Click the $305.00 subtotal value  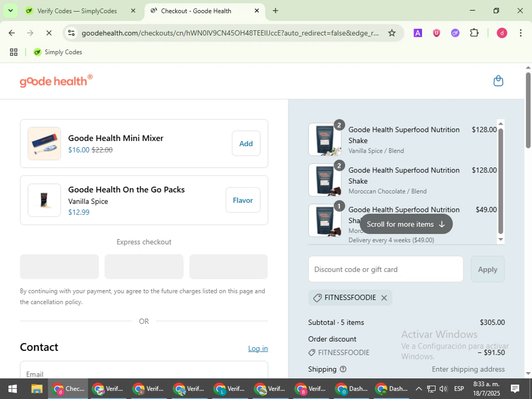pos(492,322)
